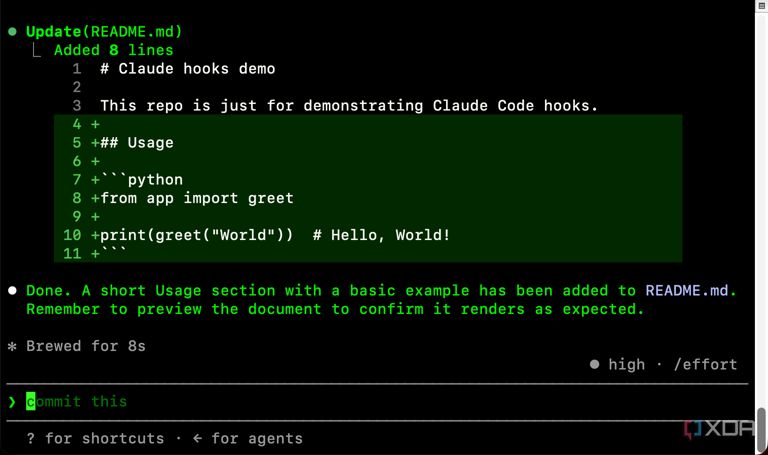Click diff line 8 from app import greet
This screenshot has height=455, width=768.
tap(368, 198)
